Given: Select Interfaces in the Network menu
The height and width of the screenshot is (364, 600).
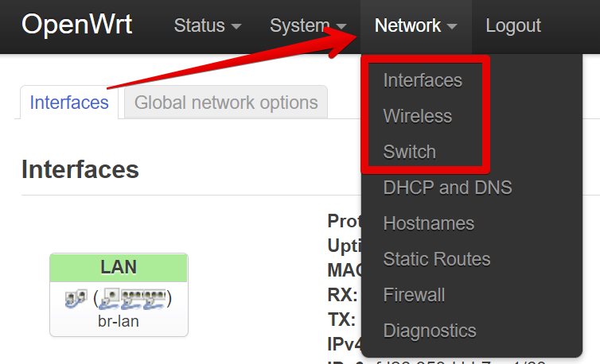Looking at the screenshot, I should coord(423,80).
